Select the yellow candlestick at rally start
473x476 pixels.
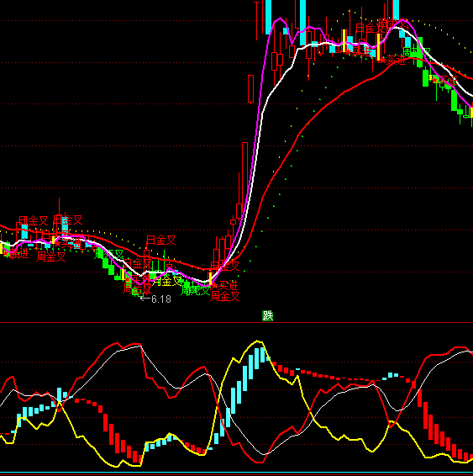point(210,278)
